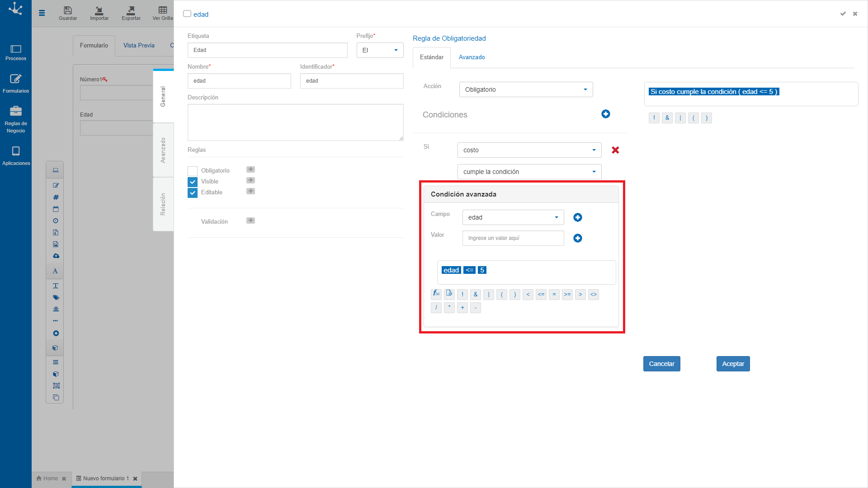Screen dimensions: 868x488
Task: Select the calendar date tool in the palette
Action: [x=56, y=209]
